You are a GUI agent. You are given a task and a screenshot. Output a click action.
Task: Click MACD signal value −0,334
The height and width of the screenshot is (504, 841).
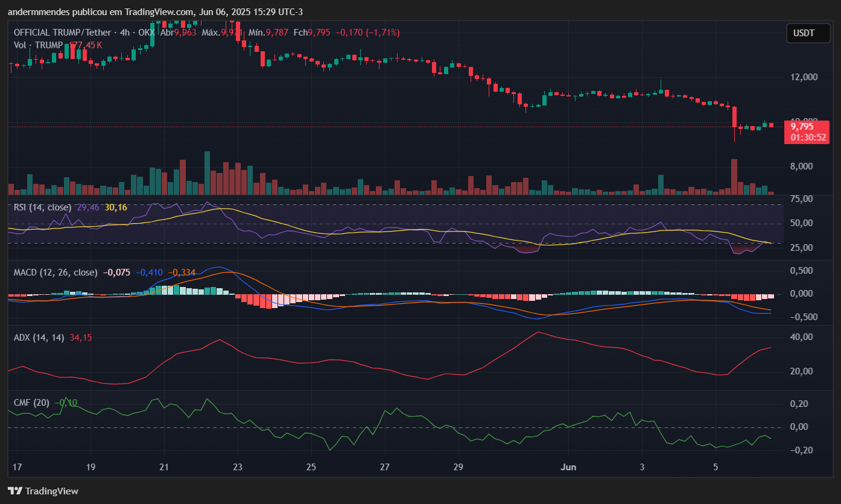pyautogui.click(x=182, y=272)
